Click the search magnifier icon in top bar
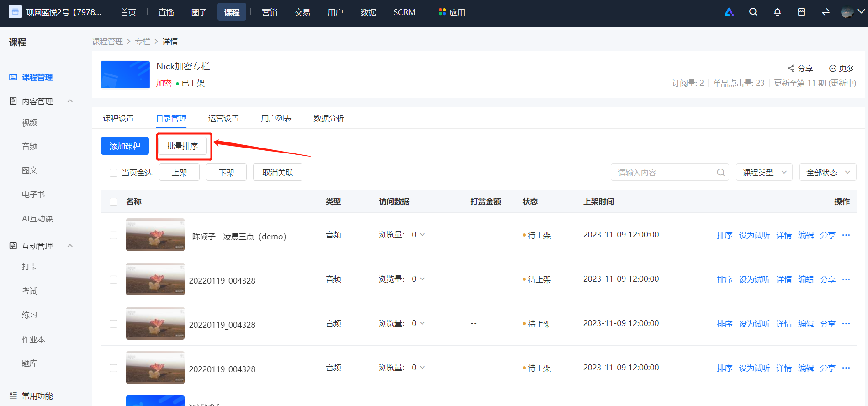The image size is (868, 406). pyautogui.click(x=753, y=12)
